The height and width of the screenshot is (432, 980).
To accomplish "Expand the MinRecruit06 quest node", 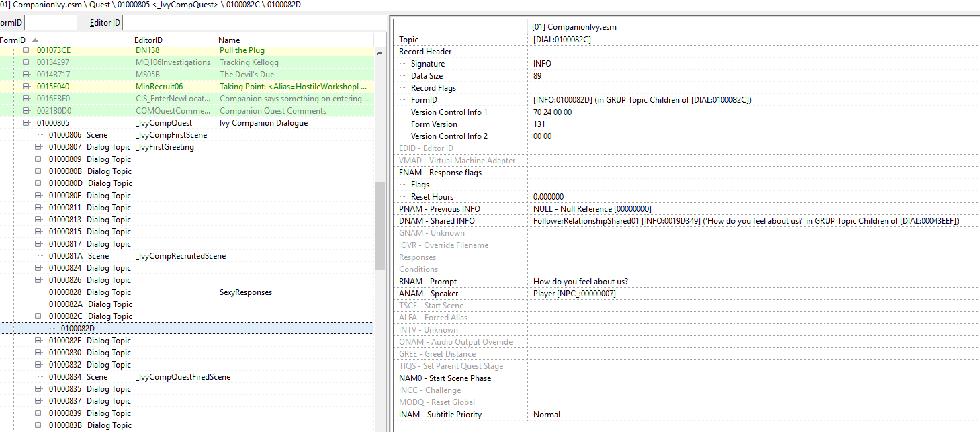I will tap(26, 87).
